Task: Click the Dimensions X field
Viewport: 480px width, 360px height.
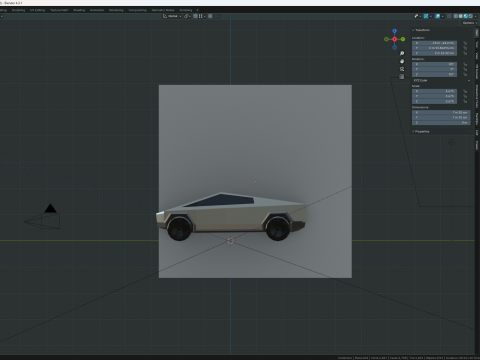Action: (x=441, y=112)
